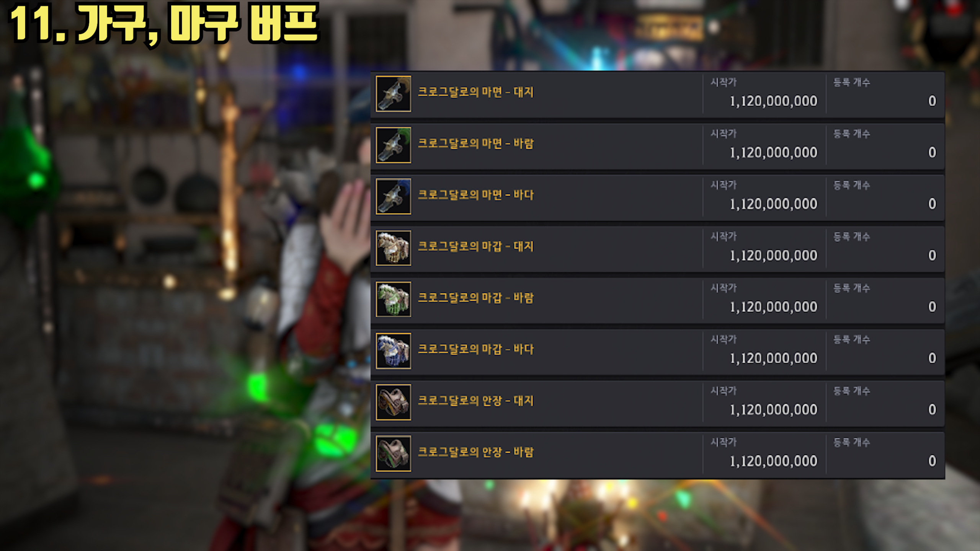The width and height of the screenshot is (980, 551).
Task: Click the 마면 - 바다 blue-plume icon
Action: [x=393, y=196]
